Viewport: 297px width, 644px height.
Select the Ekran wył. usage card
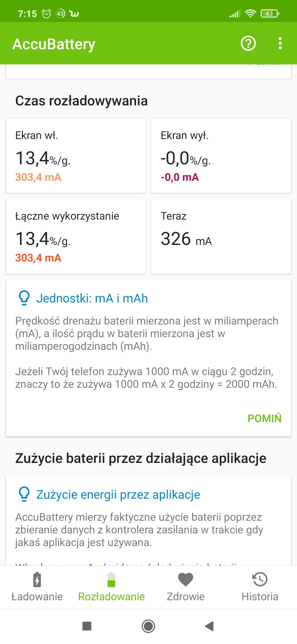point(221,155)
